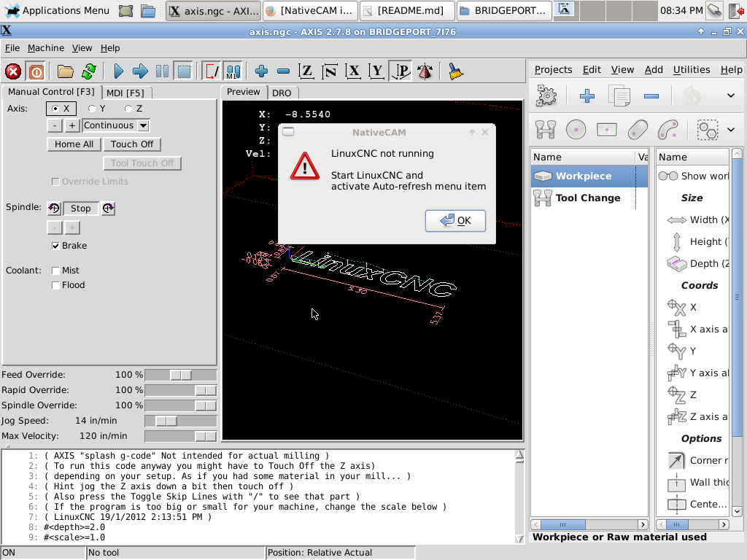Switch to perspective P view icon
The height and width of the screenshot is (560, 747).
(400, 71)
